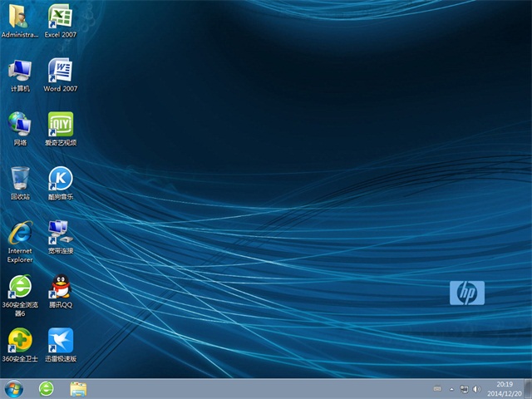The width and height of the screenshot is (532, 399).
Task: Select the Xunlei (迅雷极速版) desktop icon
Action: click(x=60, y=340)
